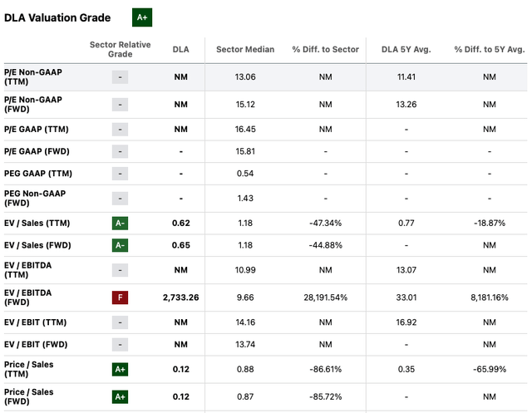532x413 pixels.
Task: Click the 0.65 EV / Sales (FWD) value
Action: pyautogui.click(x=181, y=245)
